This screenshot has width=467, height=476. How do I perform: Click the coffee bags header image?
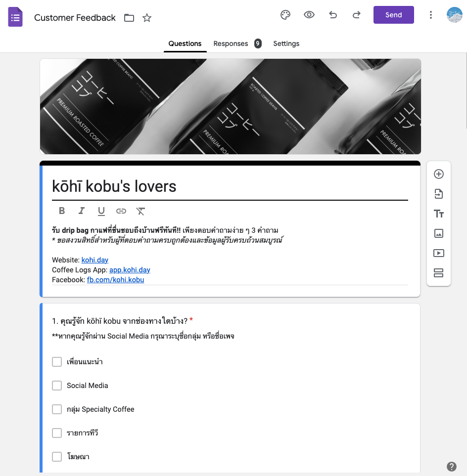coord(231,107)
